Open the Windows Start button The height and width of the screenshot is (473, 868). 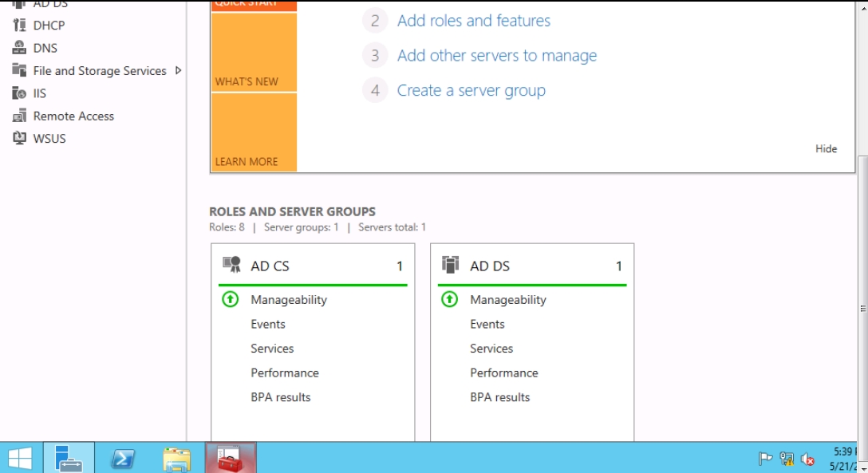[x=21, y=458]
